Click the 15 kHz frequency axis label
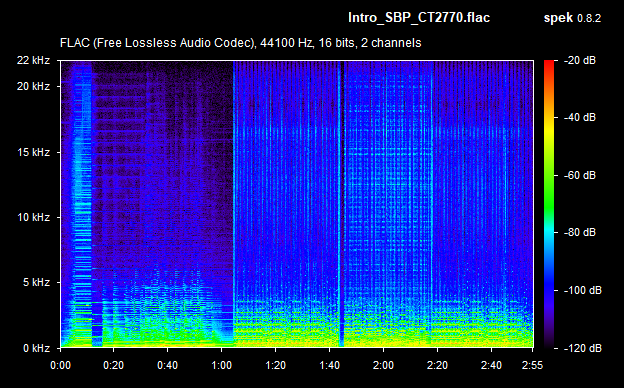This screenshot has width=624, height=388. click(33, 152)
